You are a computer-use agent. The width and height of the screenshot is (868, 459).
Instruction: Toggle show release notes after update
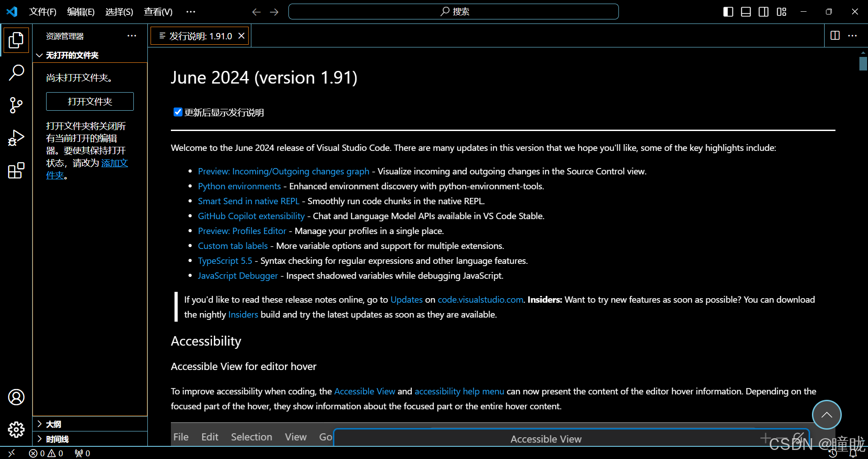point(178,112)
